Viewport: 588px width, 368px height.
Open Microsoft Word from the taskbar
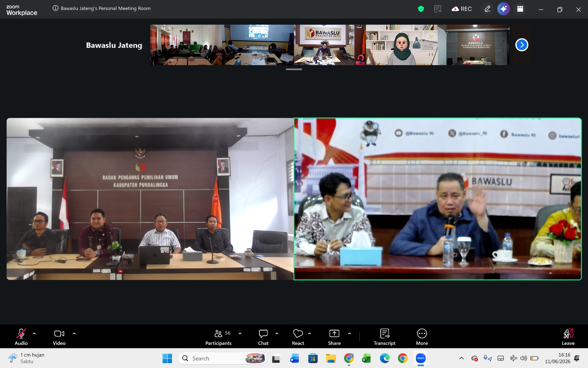click(x=294, y=358)
